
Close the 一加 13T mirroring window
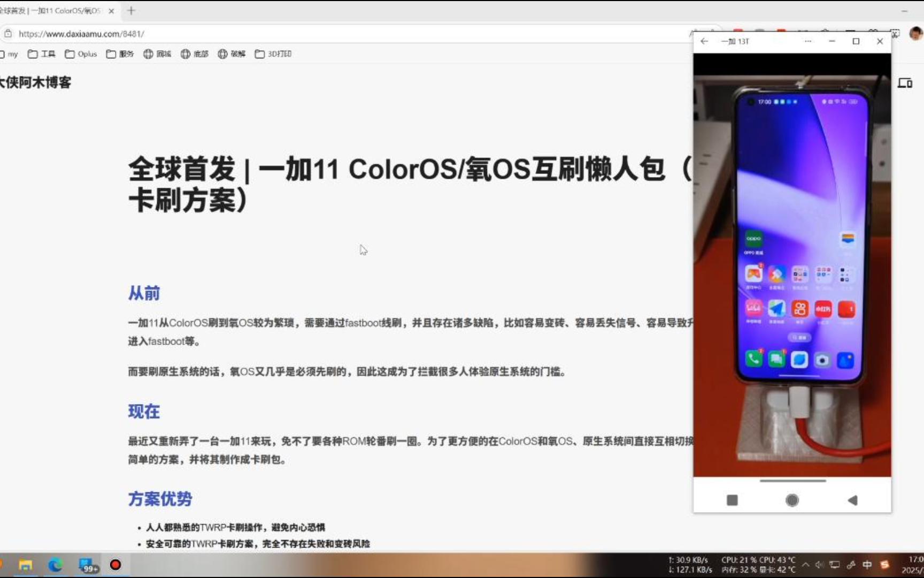pos(880,41)
